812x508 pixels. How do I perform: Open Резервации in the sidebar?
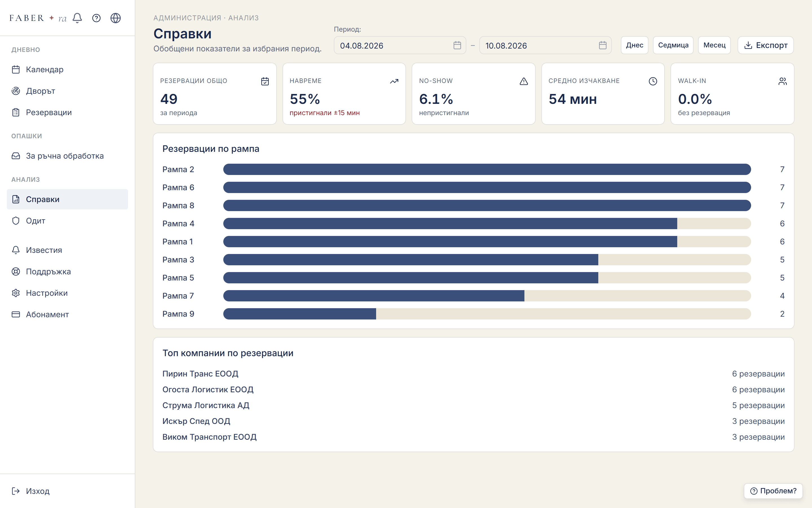[x=67, y=113]
